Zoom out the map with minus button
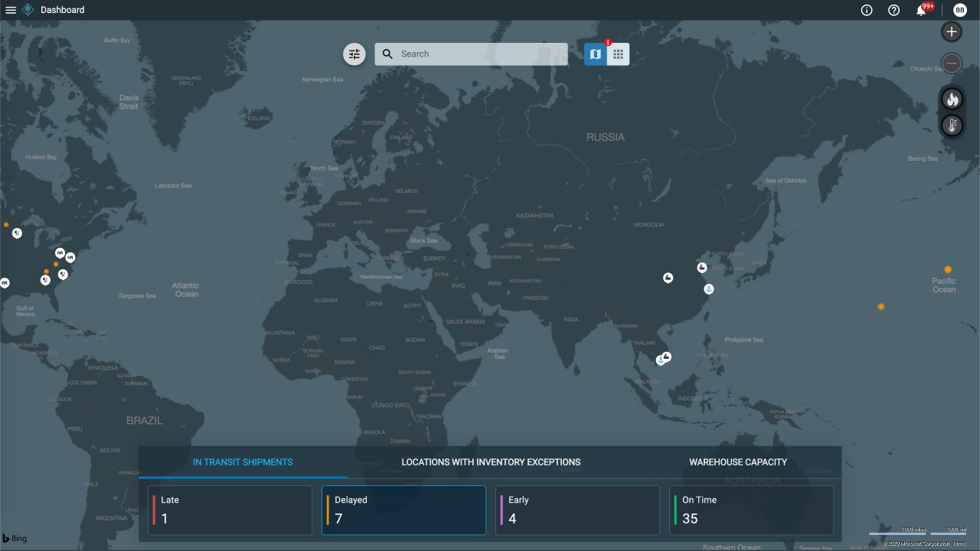980x551 pixels. 952,63
